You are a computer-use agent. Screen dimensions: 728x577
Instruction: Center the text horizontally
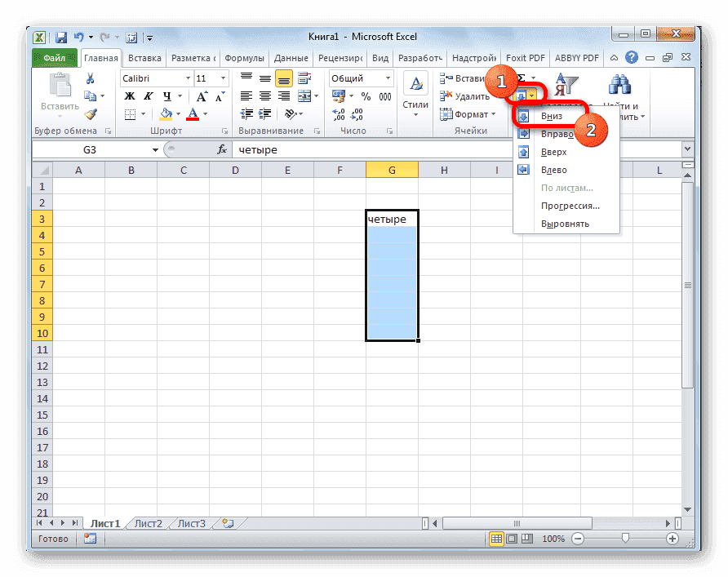tap(266, 95)
